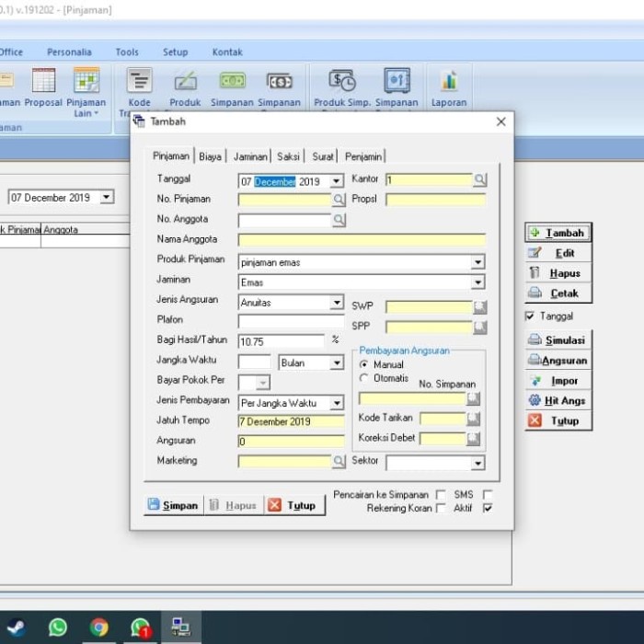Expand Bayar Pokok Per dropdown
Screen dimensions: 644x644
(x=263, y=383)
